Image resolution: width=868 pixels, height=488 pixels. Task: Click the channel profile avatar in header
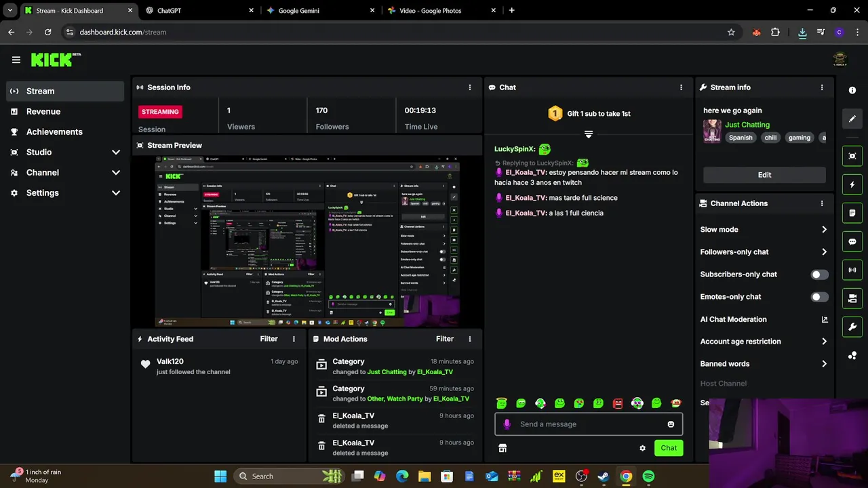tap(840, 60)
